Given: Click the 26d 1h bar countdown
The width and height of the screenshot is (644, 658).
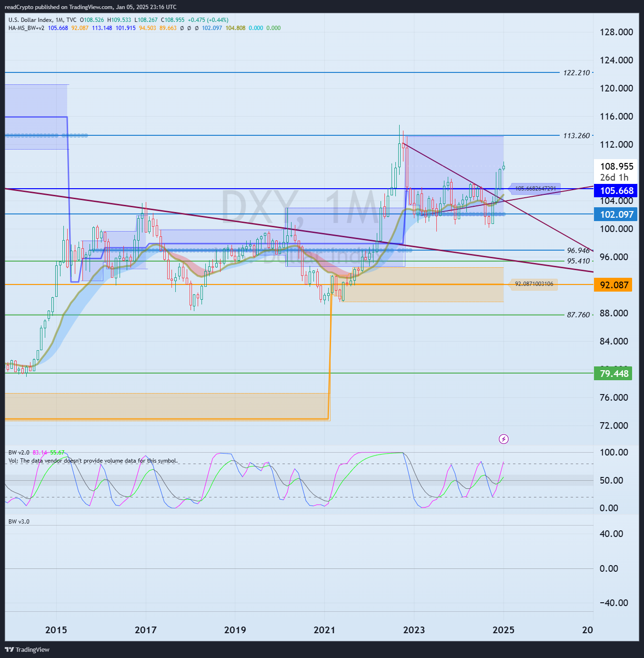Looking at the screenshot, I should click(x=614, y=177).
